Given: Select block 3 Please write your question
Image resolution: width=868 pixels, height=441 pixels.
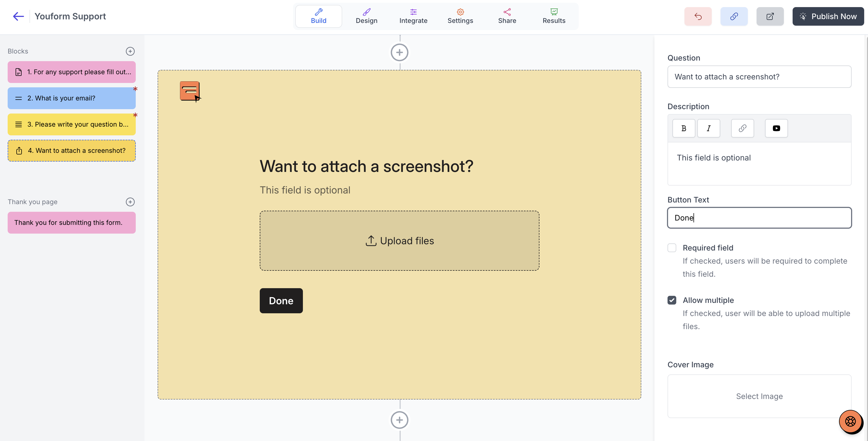Looking at the screenshot, I should pyautogui.click(x=72, y=124).
